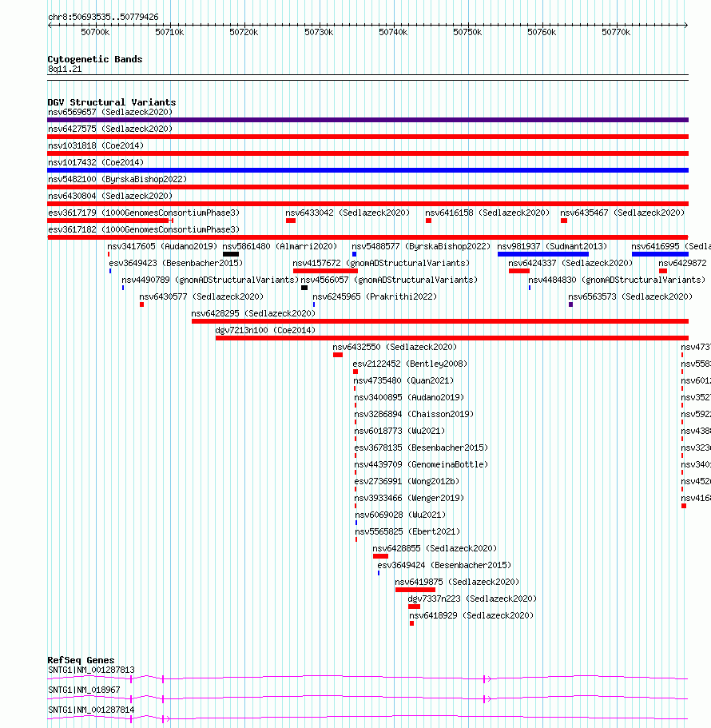Open nsv3286894 (Chaisson2019) label
Image resolution: width=711 pixels, height=728 pixels.
point(414,414)
